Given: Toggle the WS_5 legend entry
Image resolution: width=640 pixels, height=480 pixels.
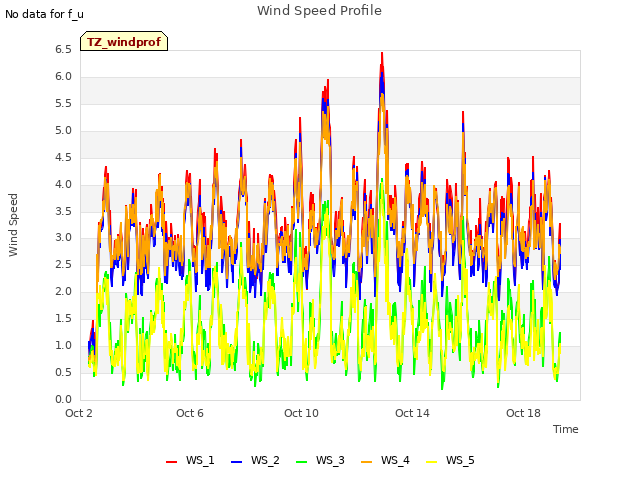Looking at the screenshot, I should coord(450,460).
